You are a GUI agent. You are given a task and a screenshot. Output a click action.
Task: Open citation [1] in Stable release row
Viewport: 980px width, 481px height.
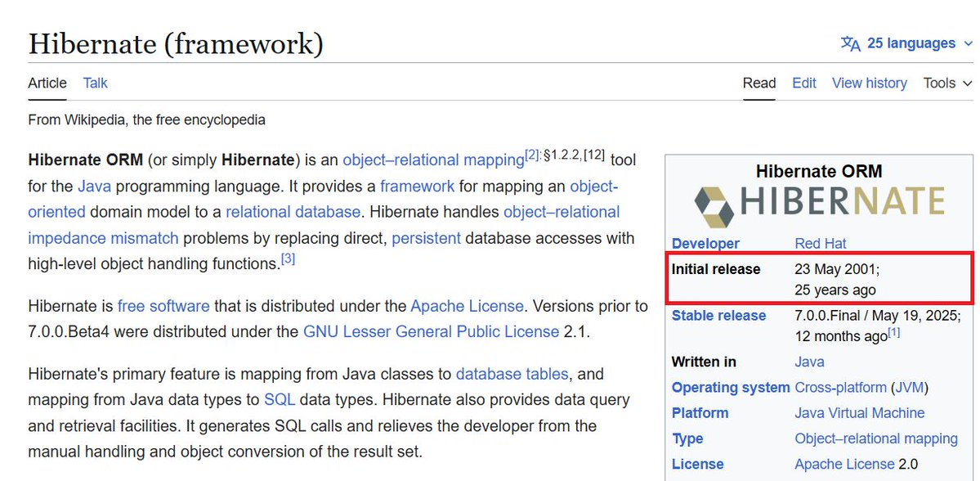coord(894,332)
